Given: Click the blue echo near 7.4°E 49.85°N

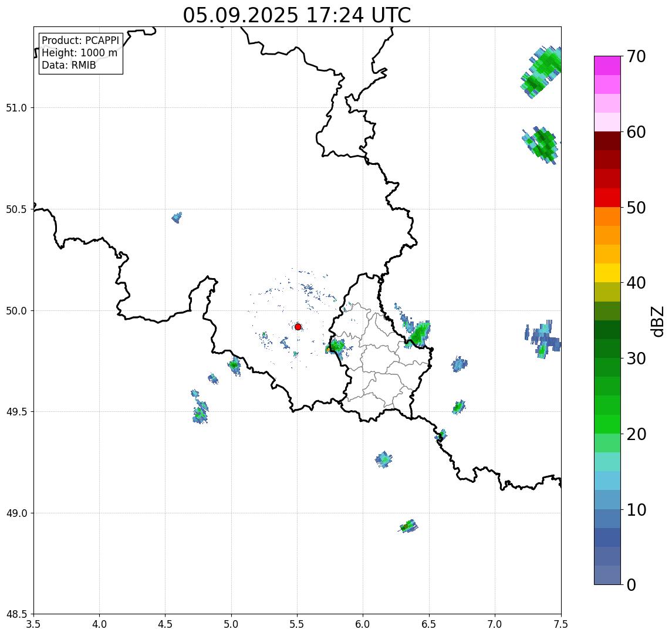Looking at the screenshot, I should 543,340.
